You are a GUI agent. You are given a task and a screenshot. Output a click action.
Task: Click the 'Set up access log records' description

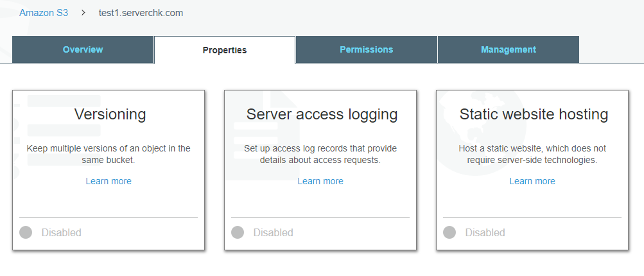320,154
